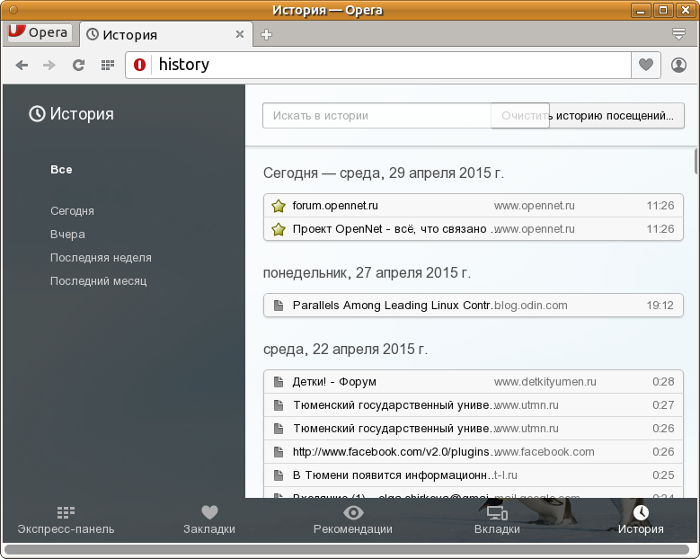700x559 pixels.
Task: Select the Последняя неделя filter
Action: tap(101, 258)
